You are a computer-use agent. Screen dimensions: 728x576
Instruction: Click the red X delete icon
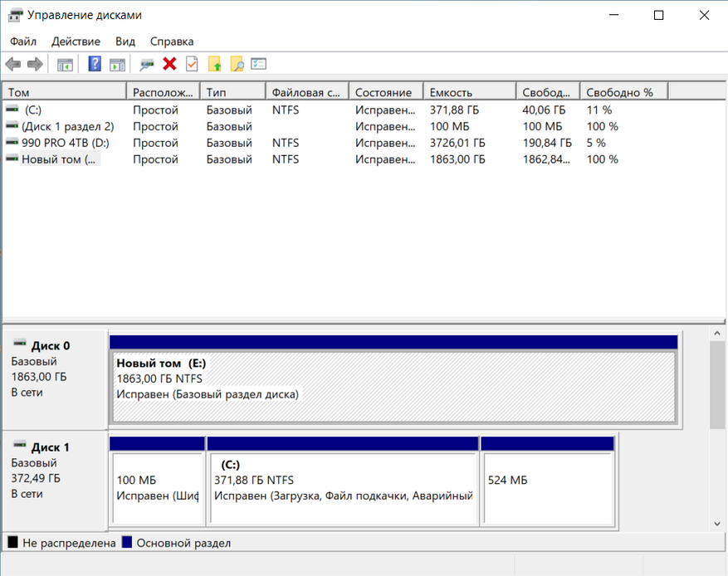170,64
